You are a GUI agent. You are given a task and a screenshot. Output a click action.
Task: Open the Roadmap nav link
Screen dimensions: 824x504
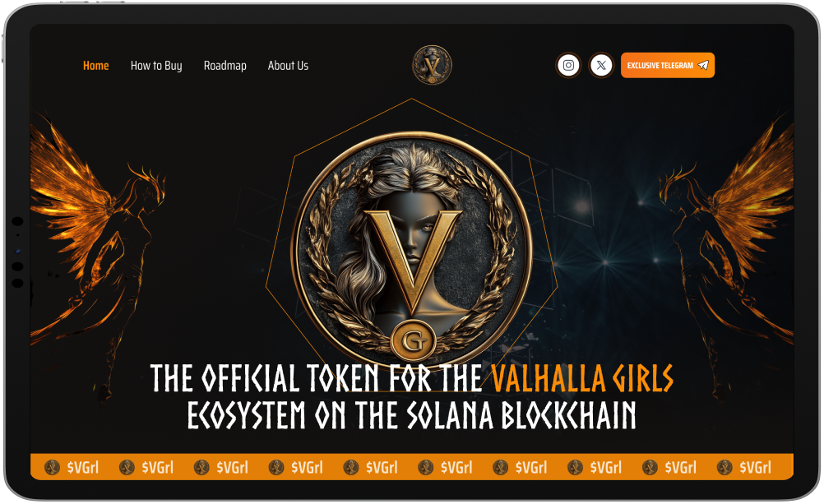pos(225,66)
